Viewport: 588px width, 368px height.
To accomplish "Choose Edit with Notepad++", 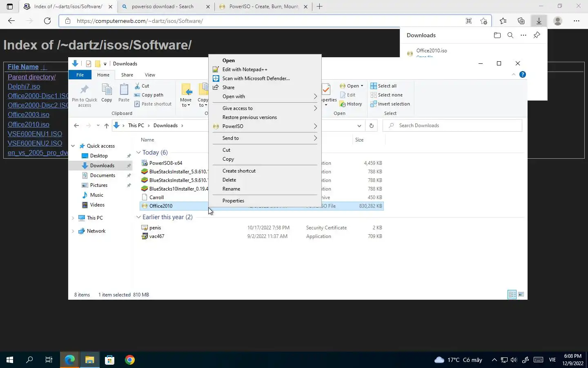I will 265,70.
